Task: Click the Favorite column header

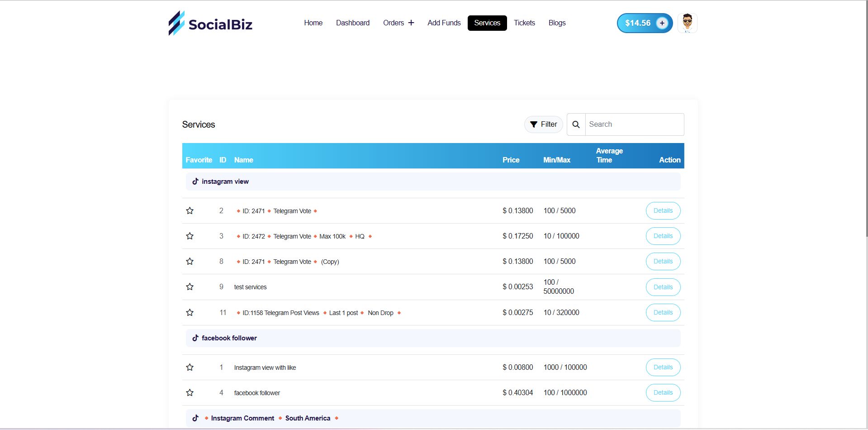Action: [199, 160]
